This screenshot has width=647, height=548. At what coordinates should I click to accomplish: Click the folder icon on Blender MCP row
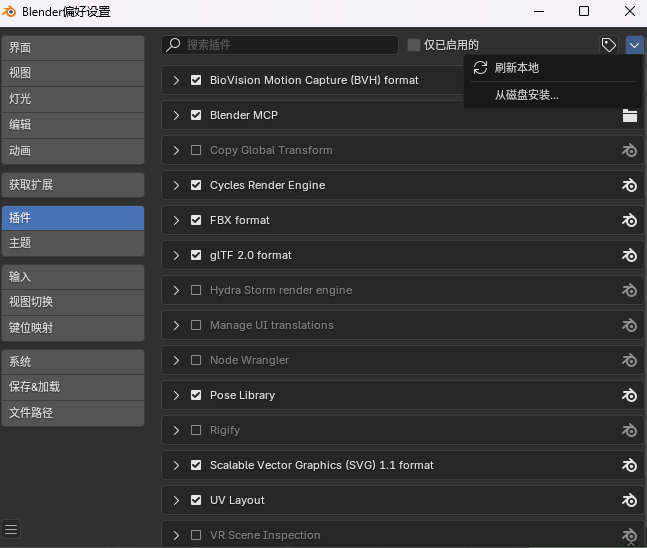coord(629,115)
